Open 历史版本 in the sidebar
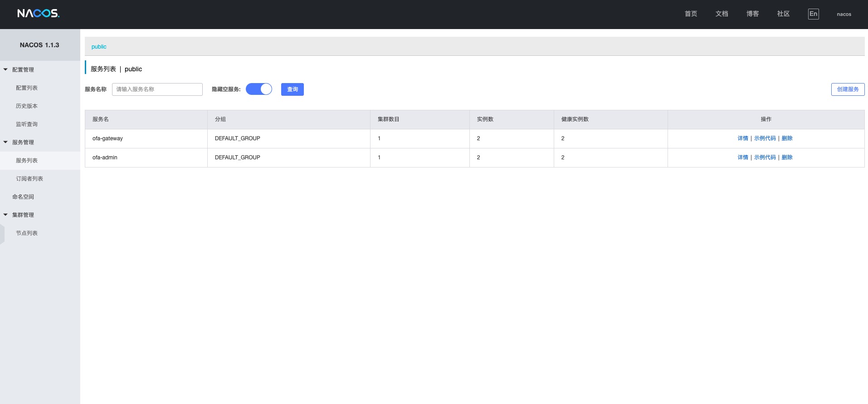 (27, 106)
